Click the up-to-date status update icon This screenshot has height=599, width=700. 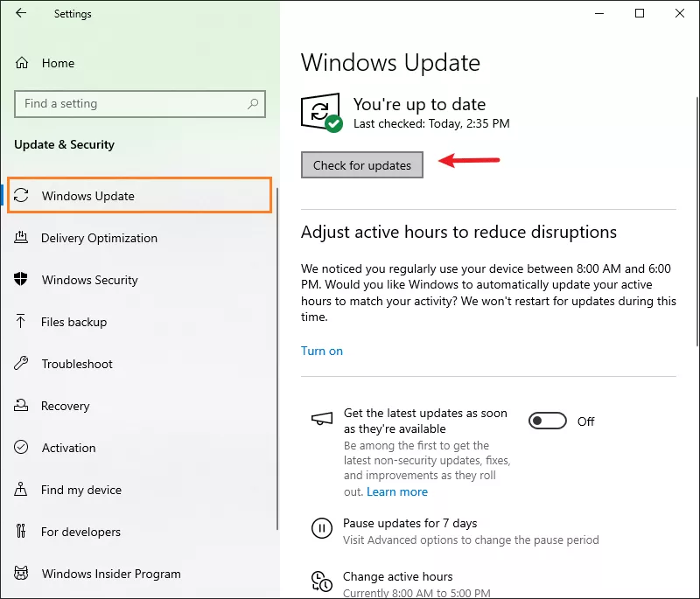pos(322,113)
